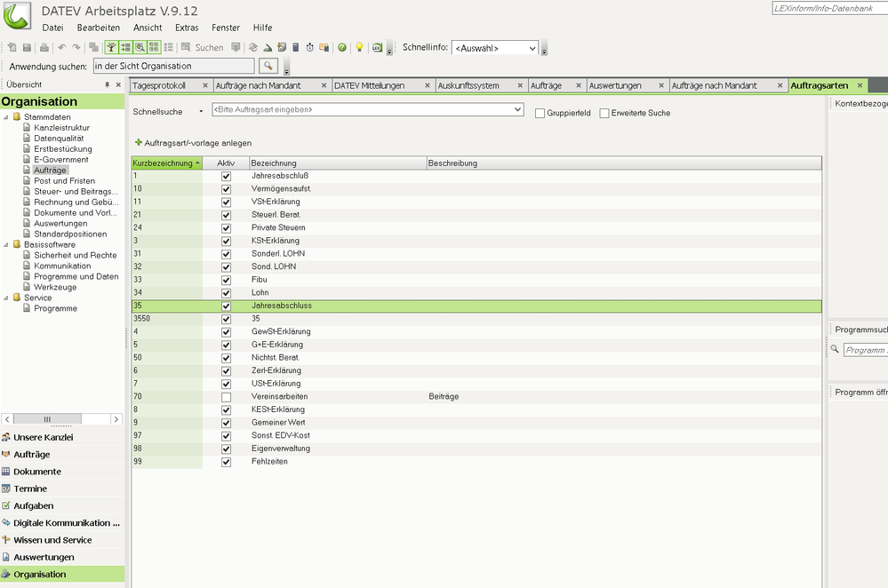
Task: Click the save diskette toolbar icon
Action: click(x=26, y=48)
